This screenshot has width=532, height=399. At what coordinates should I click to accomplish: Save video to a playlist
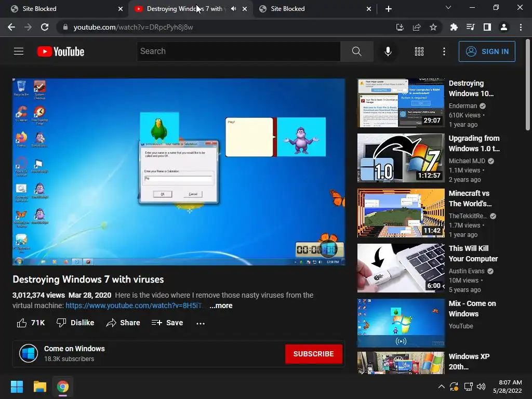pyautogui.click(x=167, y=323)
